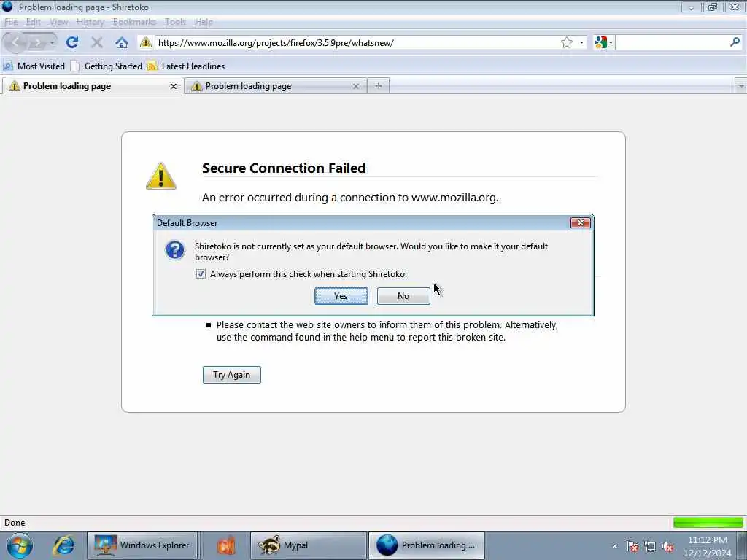The height and width of the screenshot is (560, 747).
Task: Go to the Home page
Action: click(122, 43)
